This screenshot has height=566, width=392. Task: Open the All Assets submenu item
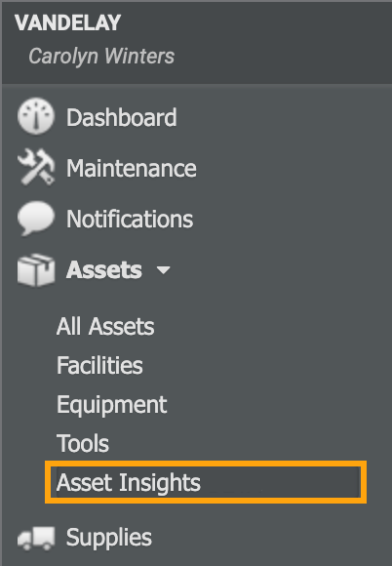(105, 326)
